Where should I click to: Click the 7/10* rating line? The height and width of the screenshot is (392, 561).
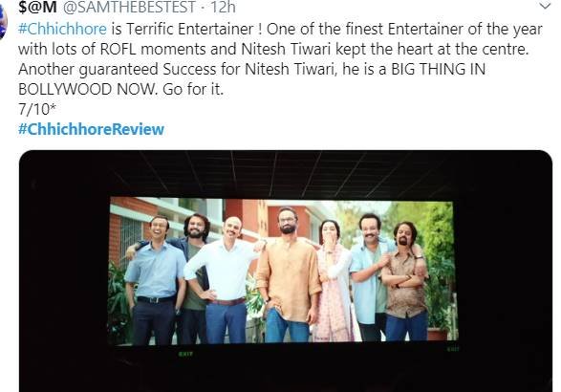tap(37, 109)
